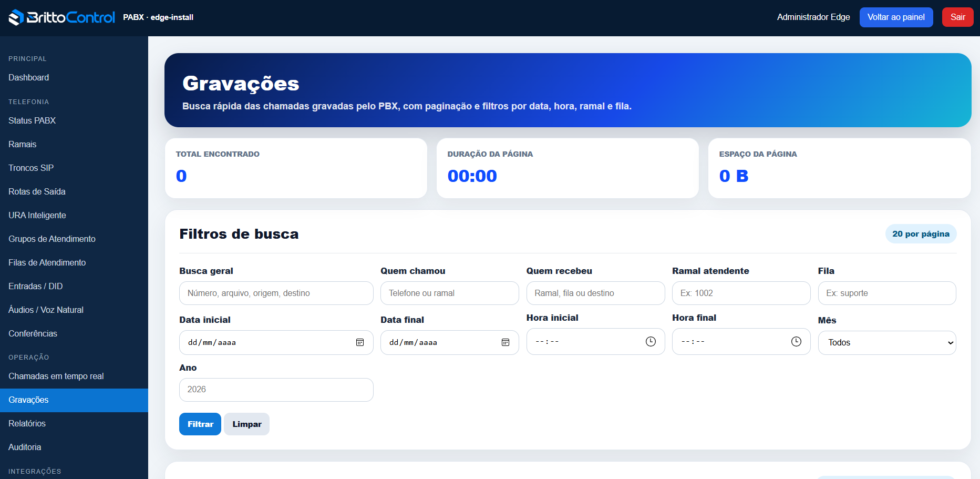This screenshot has width=980, height=479.
Task: Click the Filtrar button
Action: 200,424
